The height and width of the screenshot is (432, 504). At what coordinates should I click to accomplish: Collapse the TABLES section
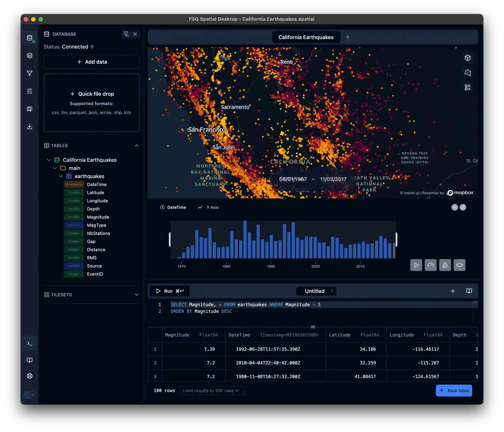coord(136,145)
